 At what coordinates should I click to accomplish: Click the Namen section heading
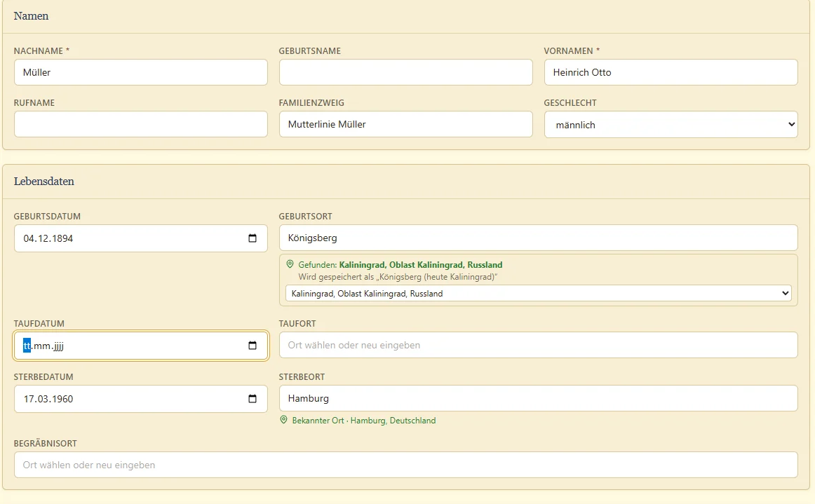31,16
